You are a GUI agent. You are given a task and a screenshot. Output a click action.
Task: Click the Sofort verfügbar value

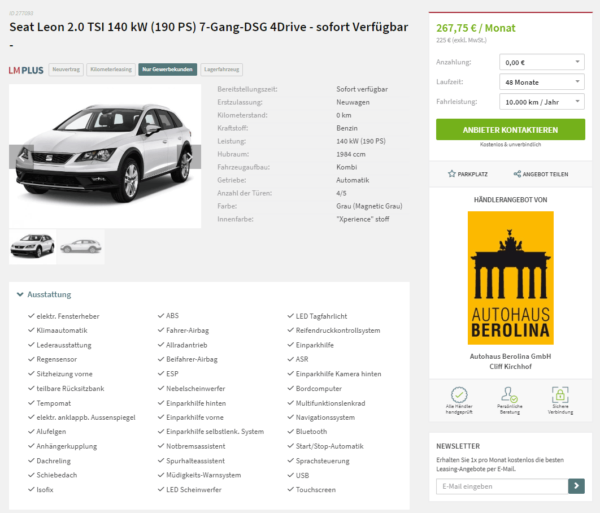tap(362, 89)
